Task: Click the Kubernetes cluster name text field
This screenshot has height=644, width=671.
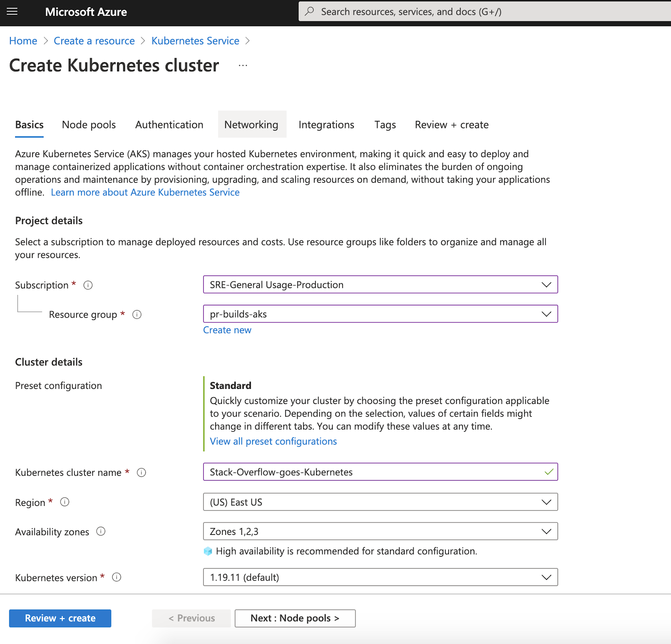Action: pyautogui.click(x=380, y=472)
